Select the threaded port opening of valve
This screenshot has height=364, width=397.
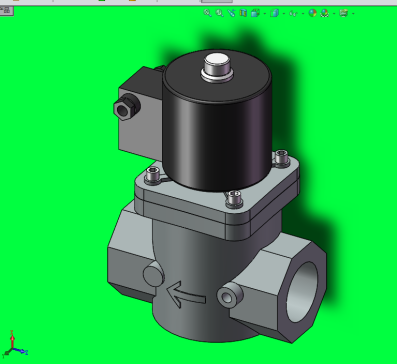(x=302, y=292)
